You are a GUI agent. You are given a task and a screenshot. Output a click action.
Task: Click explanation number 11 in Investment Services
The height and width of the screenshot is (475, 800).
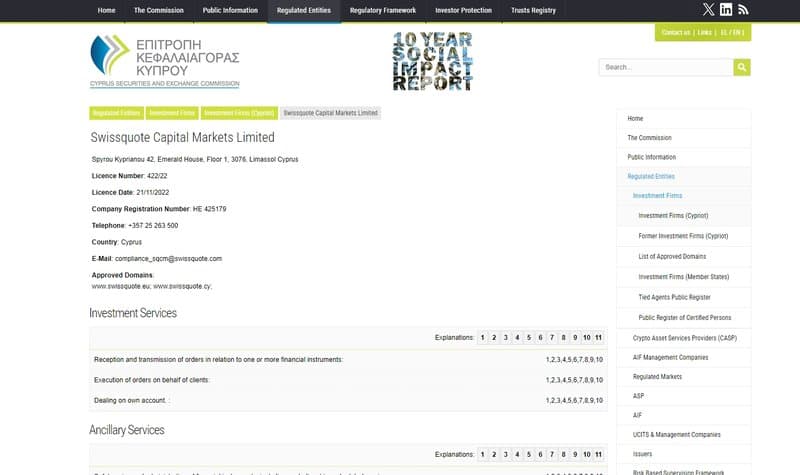[598, 338]
